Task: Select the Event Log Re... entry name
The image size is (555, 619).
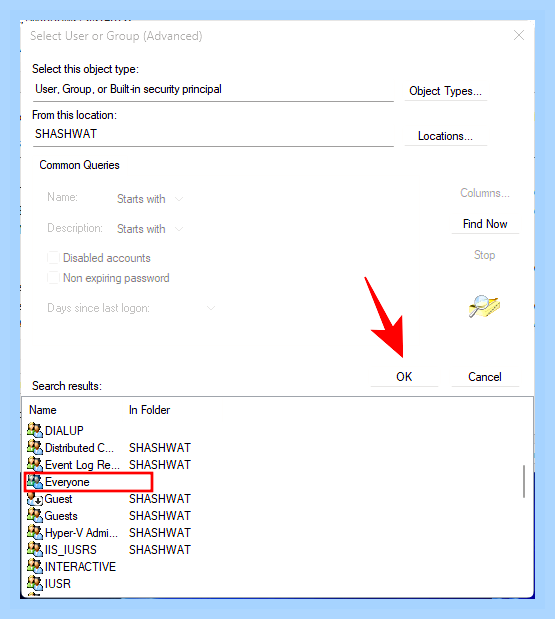Action: [82, 465]
